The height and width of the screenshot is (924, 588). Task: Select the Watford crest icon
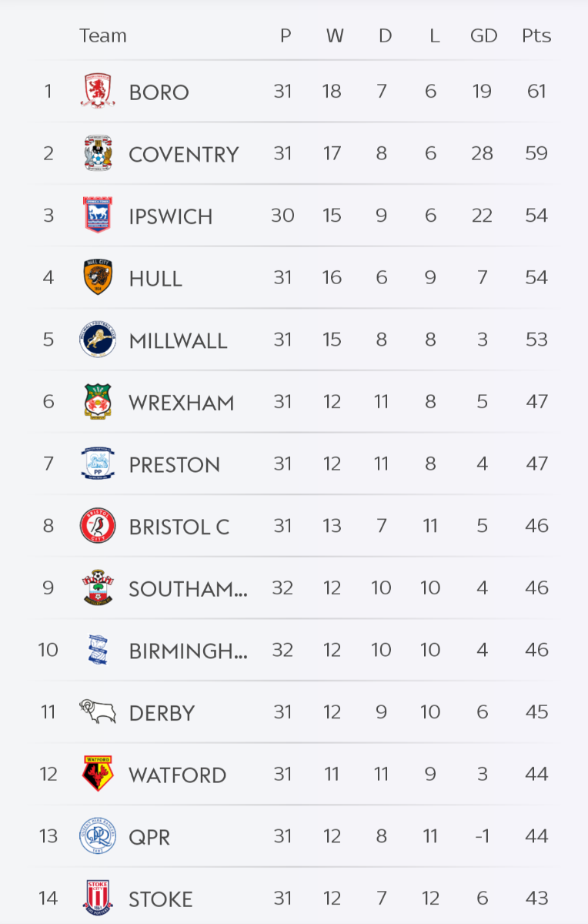98,774
